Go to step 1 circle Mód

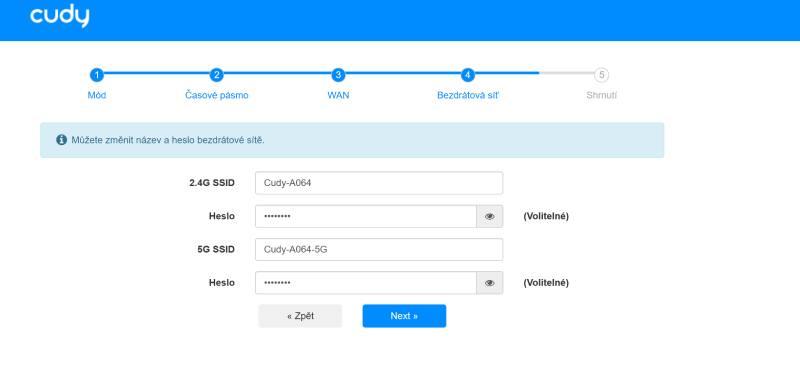(x=96, y=75)
